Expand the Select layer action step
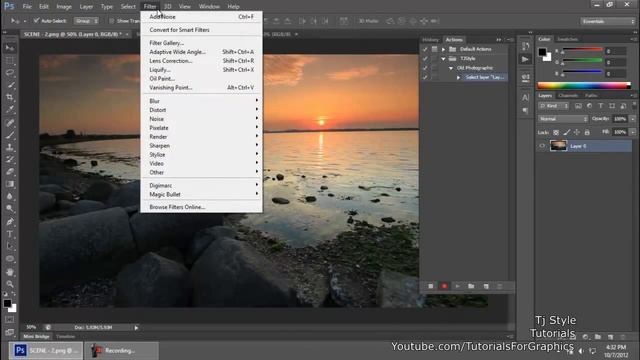Screen dimensions: 640x360 tap(458, 77)
